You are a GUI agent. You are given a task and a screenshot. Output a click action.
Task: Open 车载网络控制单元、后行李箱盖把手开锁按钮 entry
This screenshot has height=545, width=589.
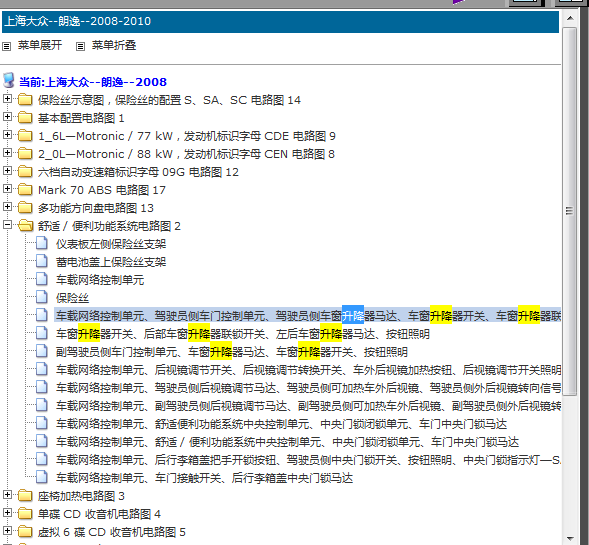click(308, 460)
